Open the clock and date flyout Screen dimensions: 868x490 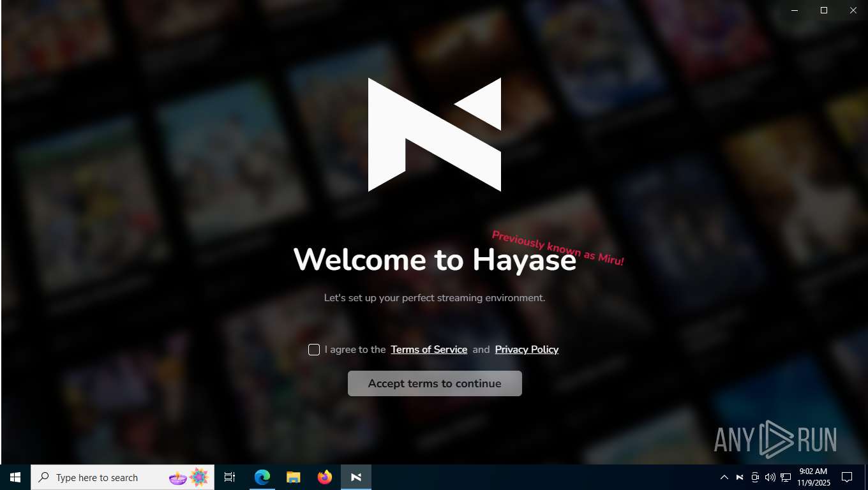pos(813,477)
